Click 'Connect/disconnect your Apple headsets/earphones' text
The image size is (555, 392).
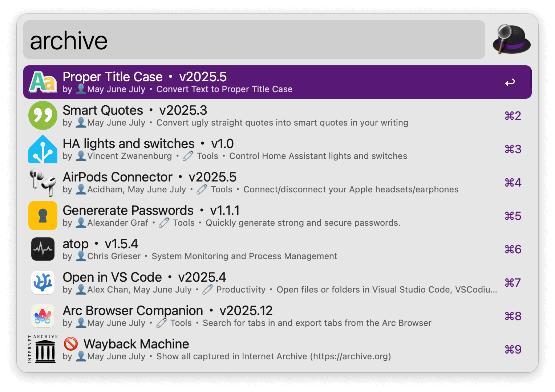[x=351, y=189]
